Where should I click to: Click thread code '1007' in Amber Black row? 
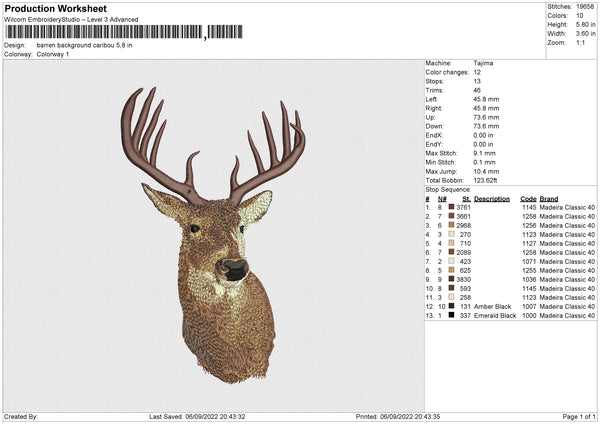[529, 307]
